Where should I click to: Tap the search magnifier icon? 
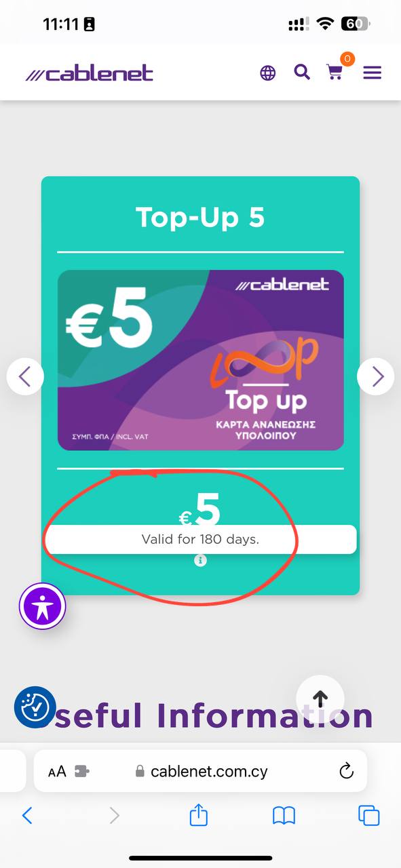[302, 72]
